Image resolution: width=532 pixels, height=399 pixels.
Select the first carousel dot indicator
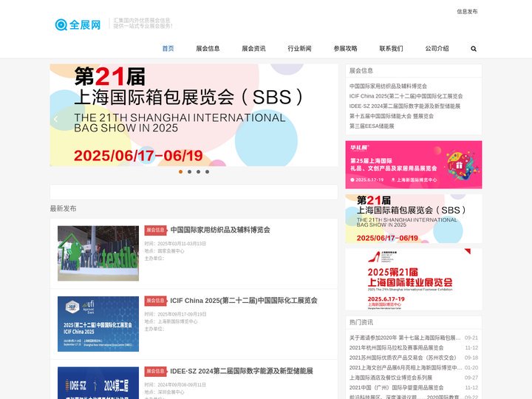pyautogui.click(x=180, y=171)
